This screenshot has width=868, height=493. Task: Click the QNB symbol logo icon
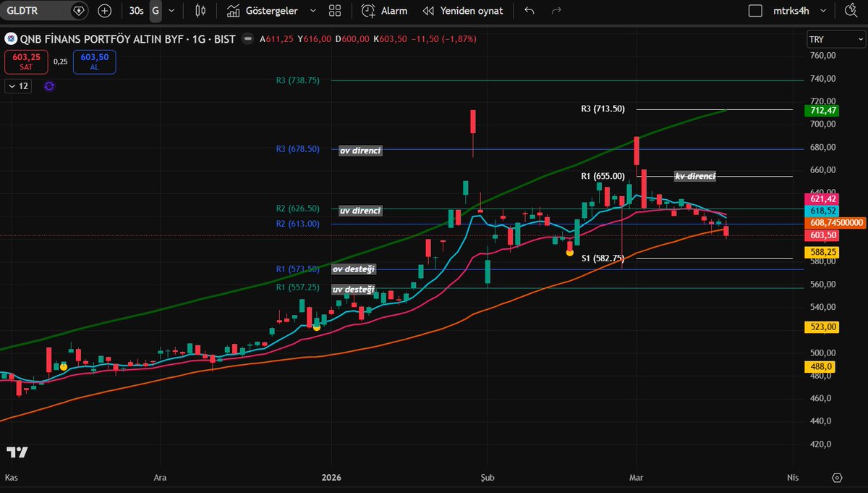[x=11, y=39]
